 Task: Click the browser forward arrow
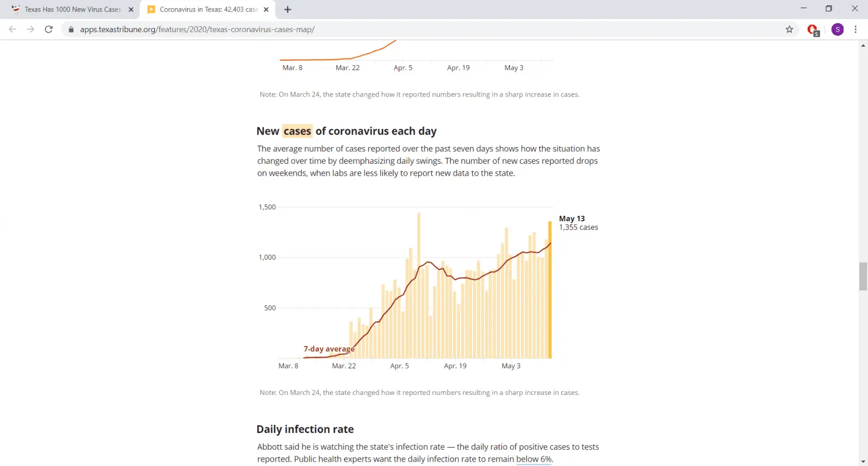click(x=30, y=29)
